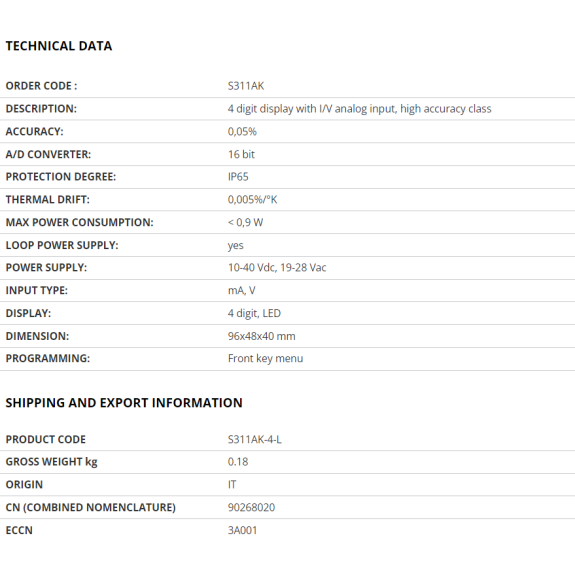Select the order code value S311AK
The width and height of the screenshot is (575, 575).
[x=246, y=86]
